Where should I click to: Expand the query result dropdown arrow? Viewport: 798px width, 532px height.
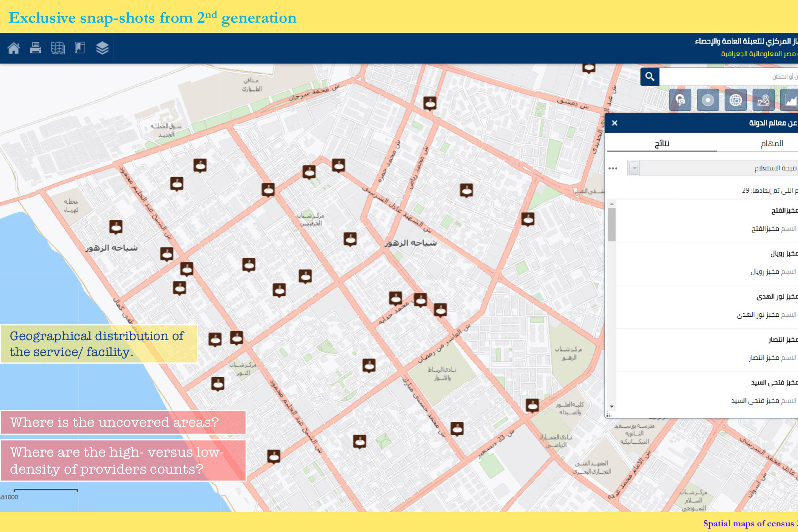coord(634,168)
